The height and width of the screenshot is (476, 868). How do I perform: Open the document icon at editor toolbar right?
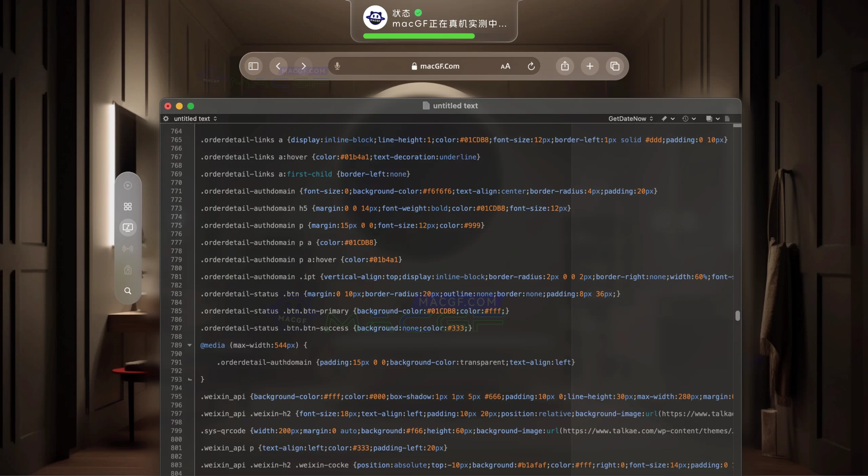[728, 119]
